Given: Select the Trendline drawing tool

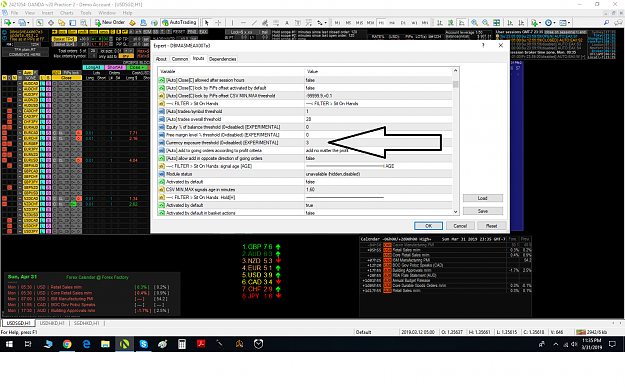Looking at the screenshot, I should coord(254,23).
